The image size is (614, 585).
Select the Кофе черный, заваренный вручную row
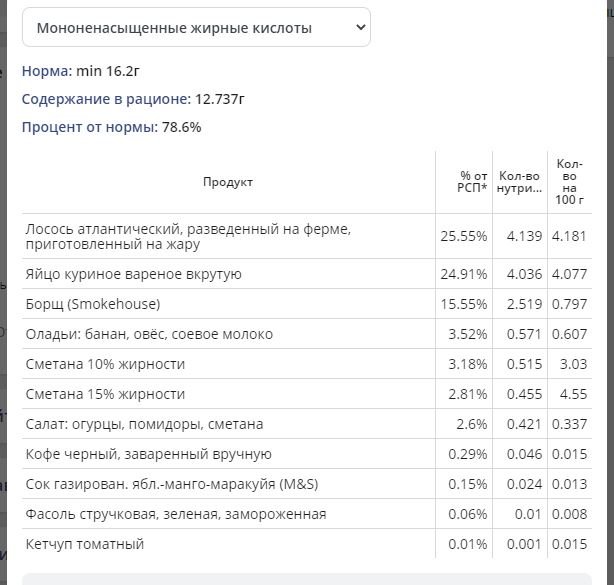tap(307, 454)
